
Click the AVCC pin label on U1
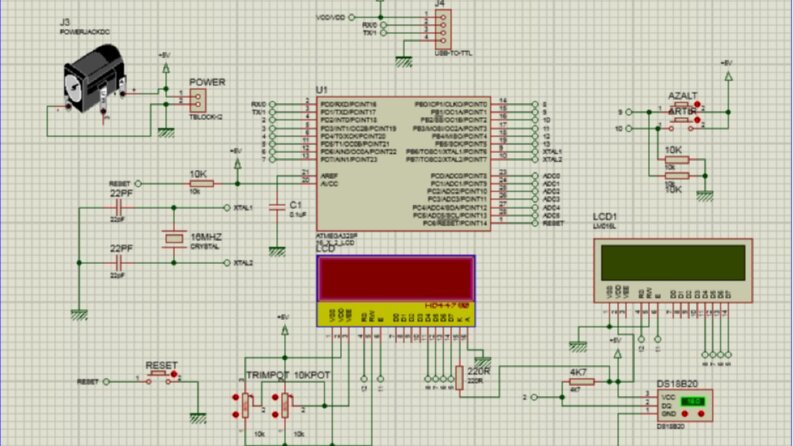click(x=329, y=184)
